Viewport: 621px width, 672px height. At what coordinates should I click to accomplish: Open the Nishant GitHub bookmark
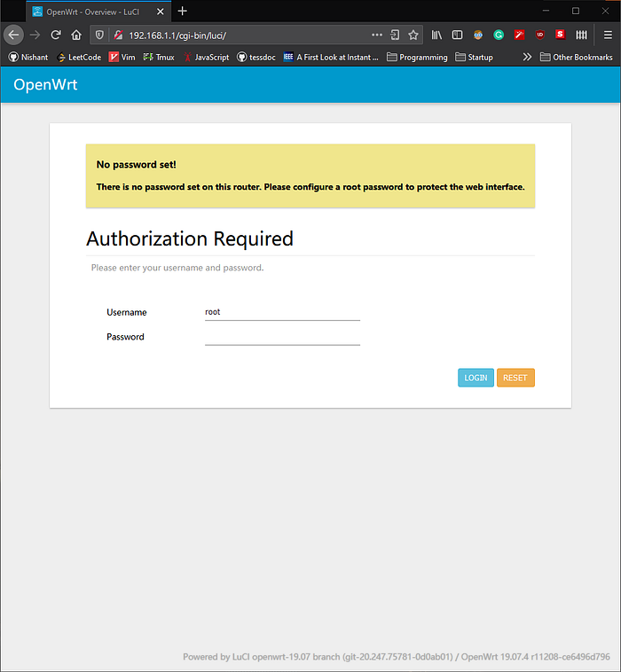pos(28,57)
